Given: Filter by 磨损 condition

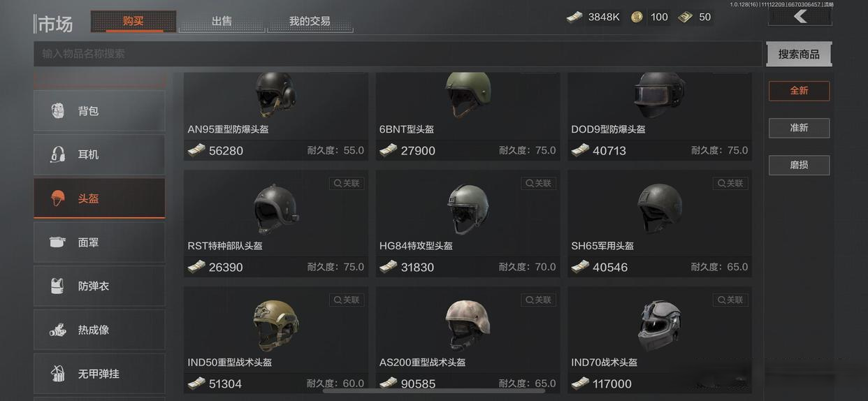Looking at the screenshot, I should click(x=799, y=165).
